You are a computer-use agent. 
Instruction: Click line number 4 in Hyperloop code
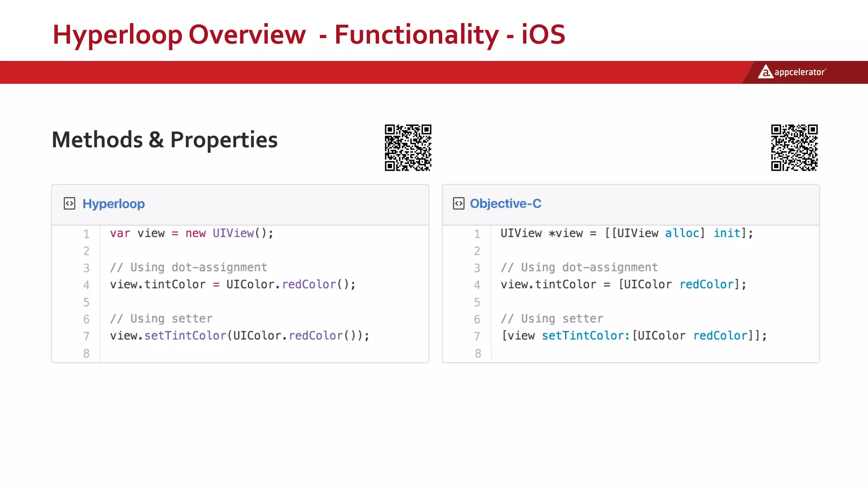(86, 285)
